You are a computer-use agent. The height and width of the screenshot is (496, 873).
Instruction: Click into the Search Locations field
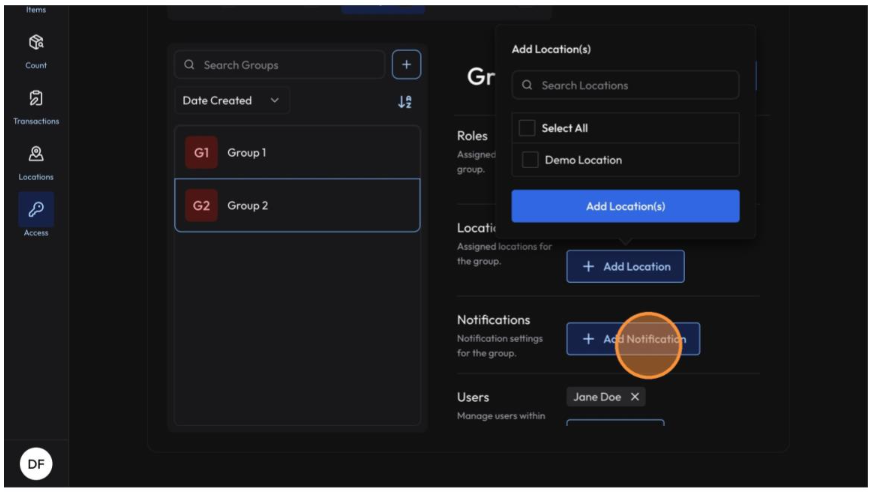tap(625, 85)
